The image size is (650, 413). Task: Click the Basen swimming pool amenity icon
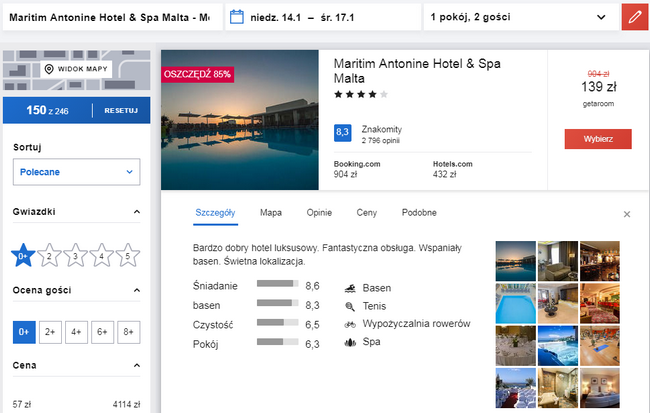(350, 288)
